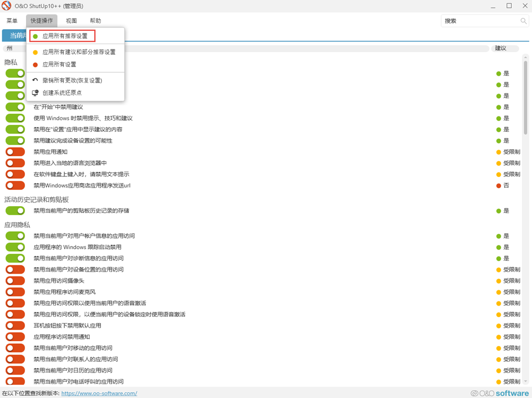
Task: Click the 建议 column header
Action: pyautogui.click(x=501, y=48)
